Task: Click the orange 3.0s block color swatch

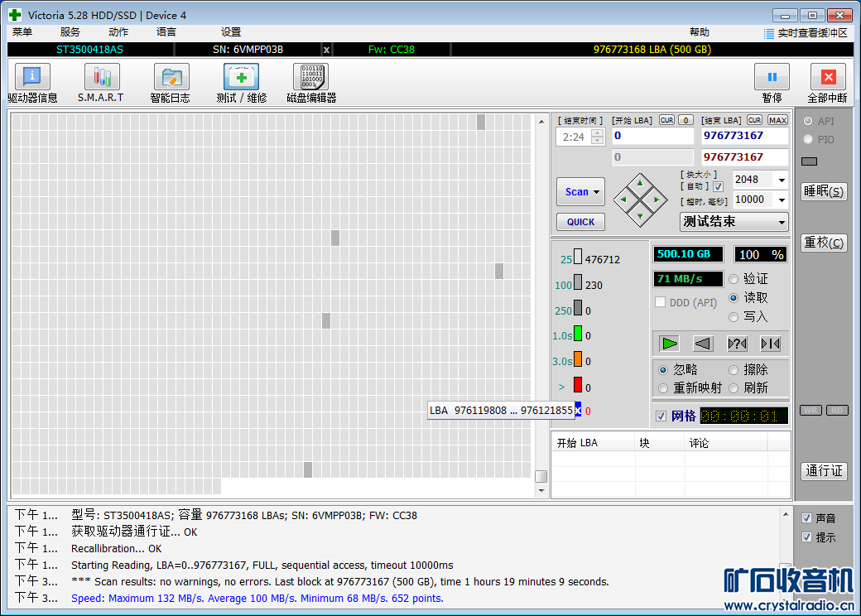Action: tap(578, 359)
